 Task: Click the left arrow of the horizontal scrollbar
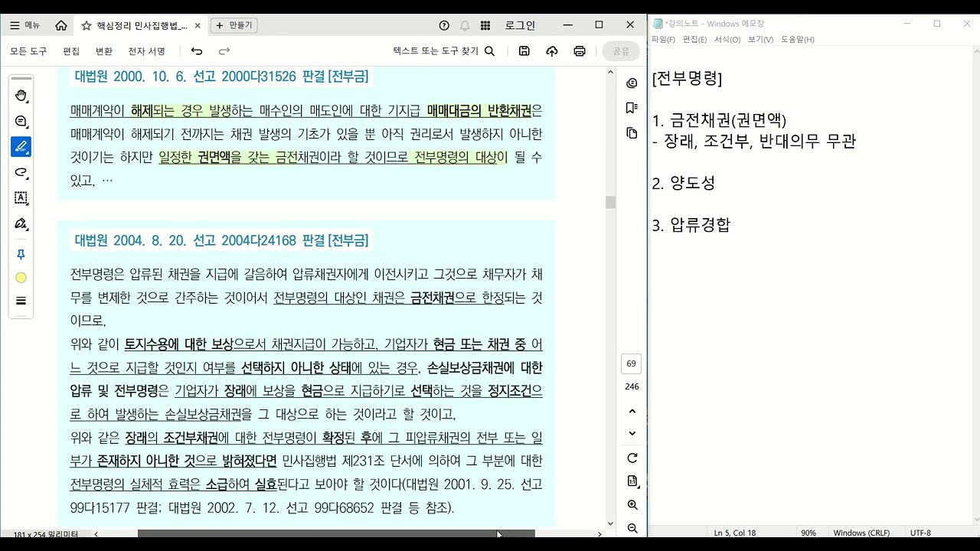(96, 533)
